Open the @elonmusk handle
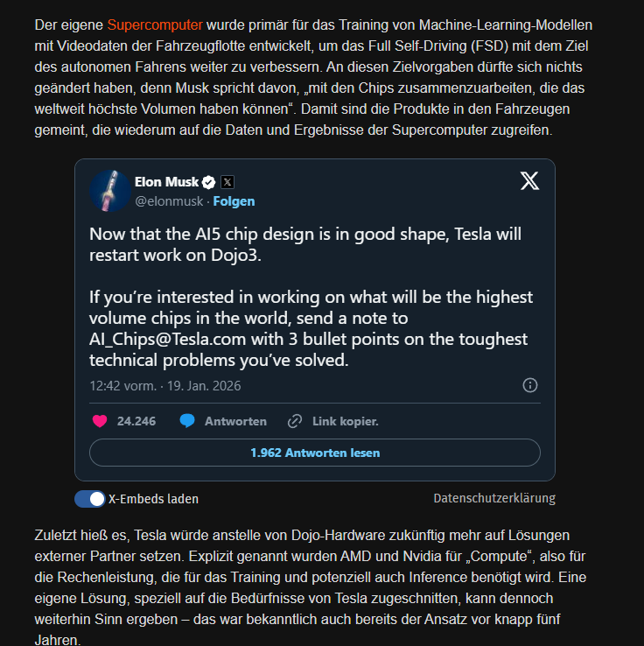This screenshot has width=644, height=646. coord(169,201)
